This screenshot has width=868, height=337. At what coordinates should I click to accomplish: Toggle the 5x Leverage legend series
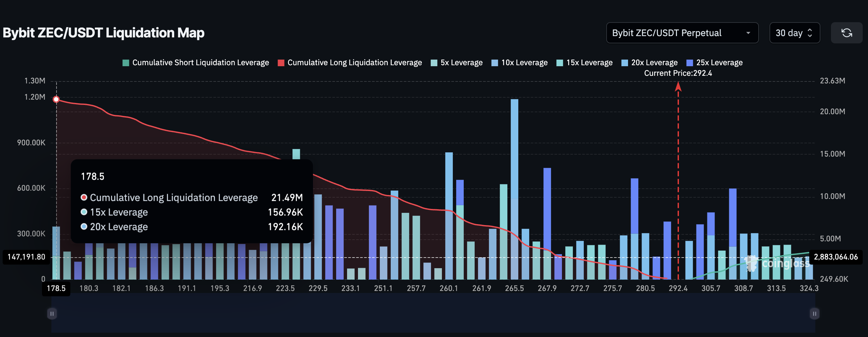[x=456, y=63]
